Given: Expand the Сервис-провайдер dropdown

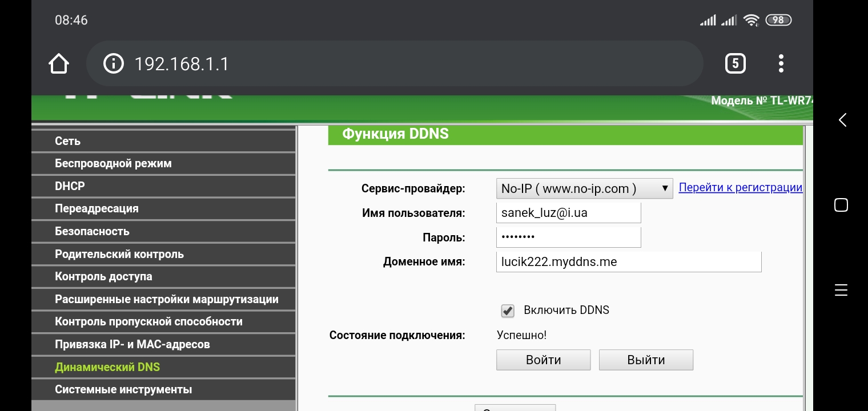Looking at the screenshot, I should click(584, 189).
